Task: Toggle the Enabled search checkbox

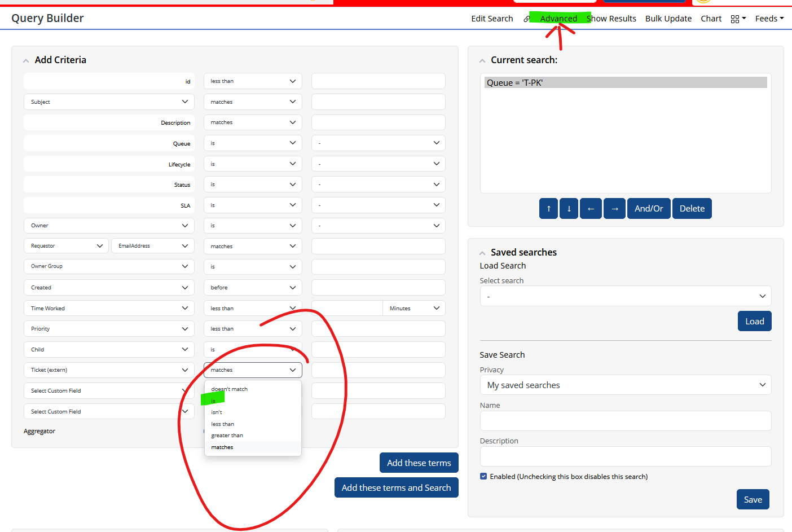Action: 483,476
